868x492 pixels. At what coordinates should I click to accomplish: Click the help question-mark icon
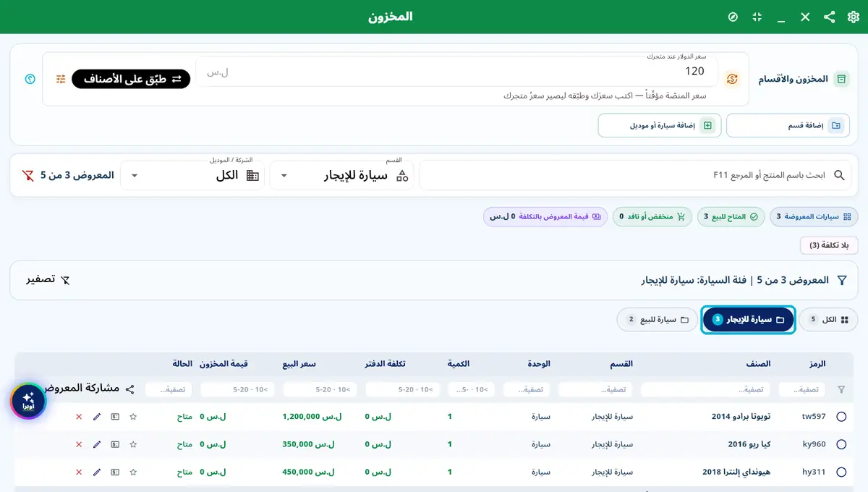(x=30, y=79)
